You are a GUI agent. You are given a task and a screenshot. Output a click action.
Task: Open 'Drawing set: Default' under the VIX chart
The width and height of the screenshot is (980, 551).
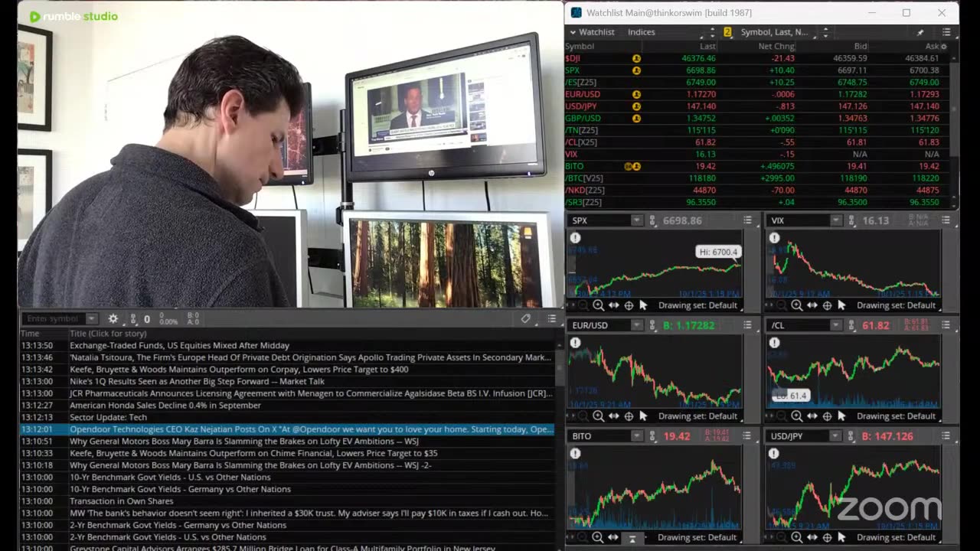point(896,305)
